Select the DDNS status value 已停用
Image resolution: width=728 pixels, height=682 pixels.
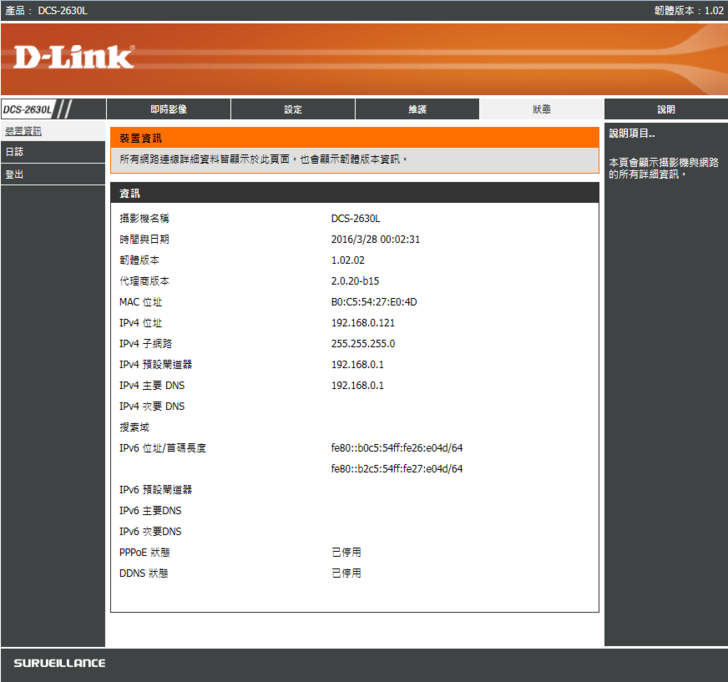pyautogui.click(x=346, y=573)
